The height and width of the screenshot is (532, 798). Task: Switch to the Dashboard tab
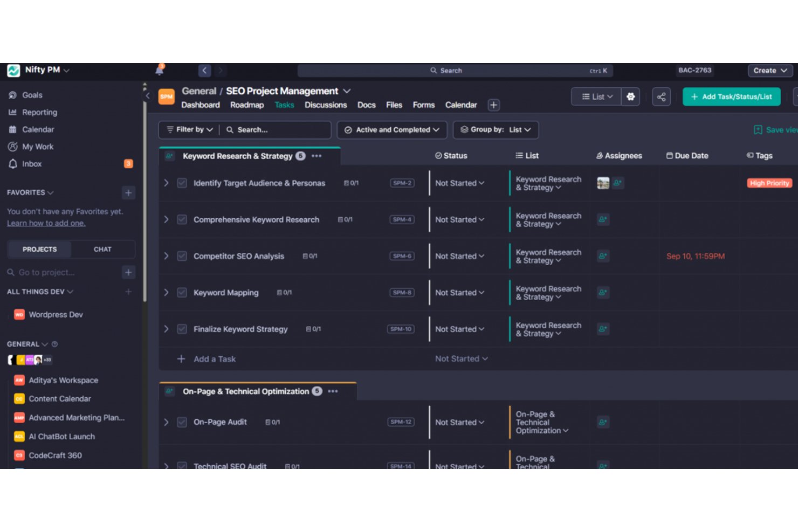201,105
